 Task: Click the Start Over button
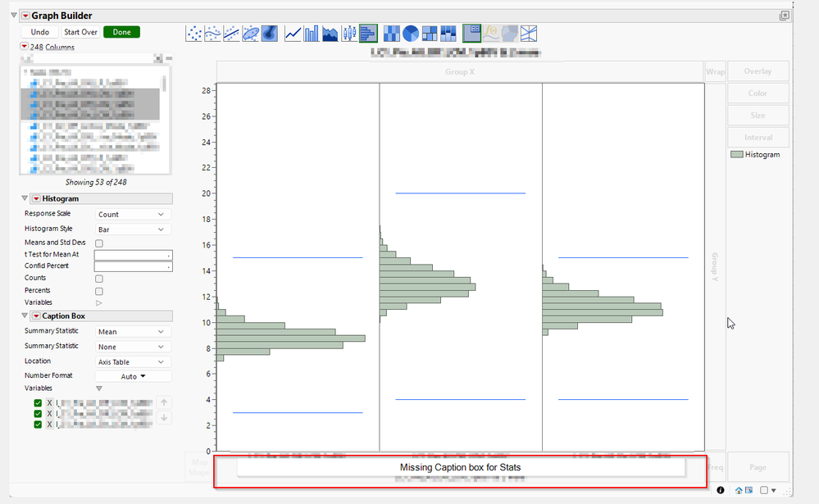tap(80, 32)
